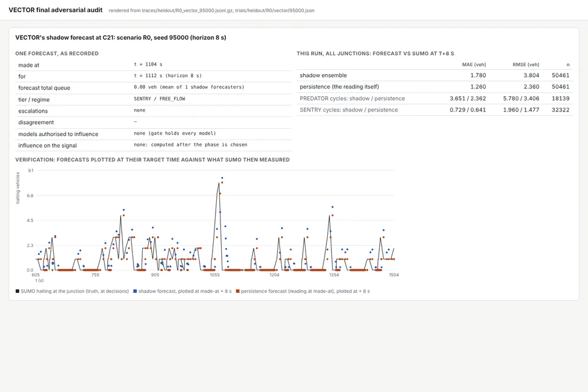Click SENTRY cycles count 32322
The width and height of the screenshot is (588, 392).
tap(560, 110)
